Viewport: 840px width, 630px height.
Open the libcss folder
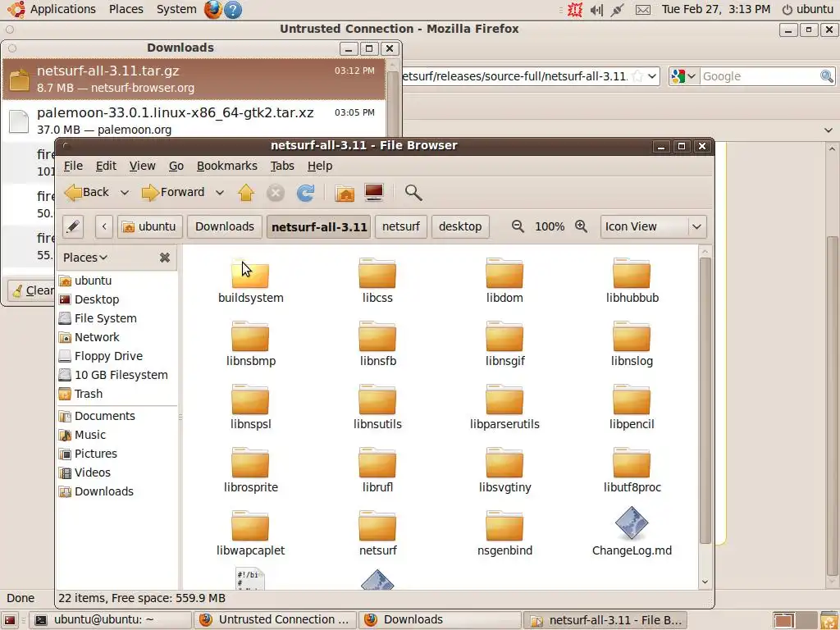[x=377, y=281]
